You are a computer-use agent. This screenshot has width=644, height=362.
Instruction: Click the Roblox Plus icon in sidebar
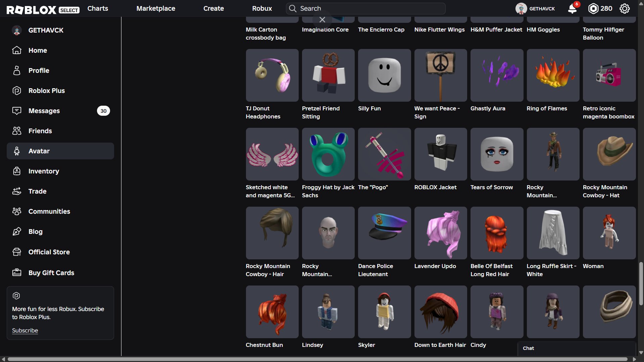pos(17,91)
